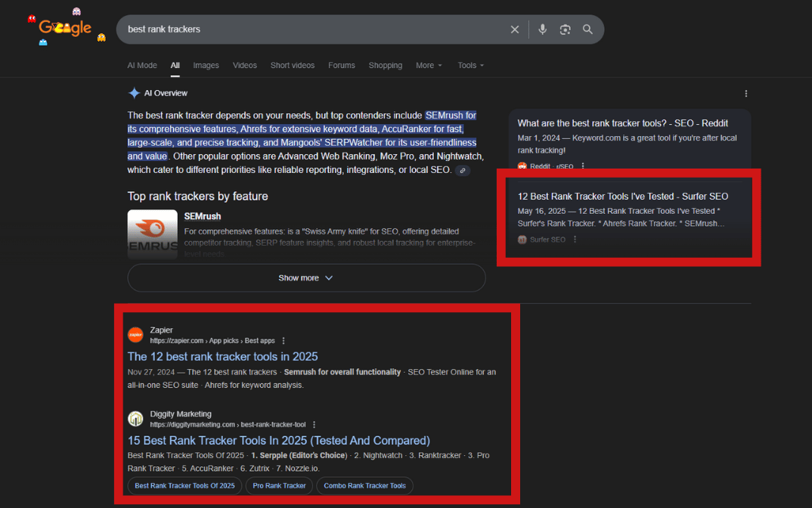812x508 pixels.
Task: Click the SEMrush heading link
Action: tap(203, 216)
